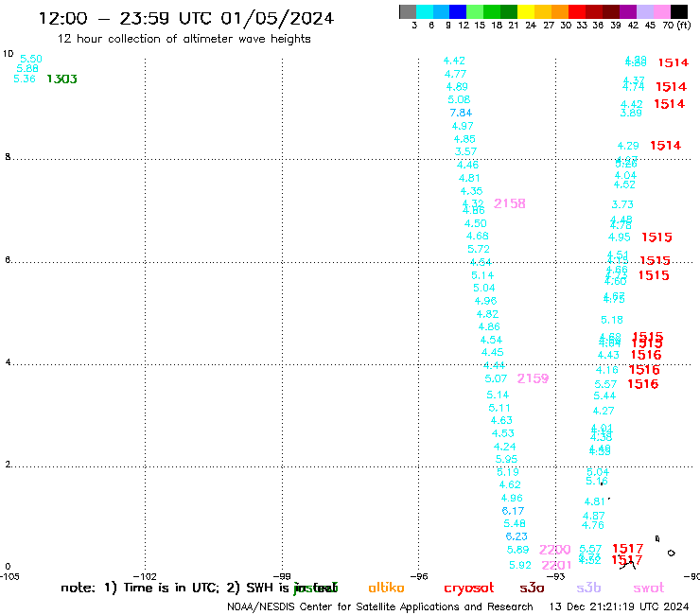This screenshot has width=700, height=615.
Task: Select the wave height value '5.11'
Action: (x=499, y=408)
